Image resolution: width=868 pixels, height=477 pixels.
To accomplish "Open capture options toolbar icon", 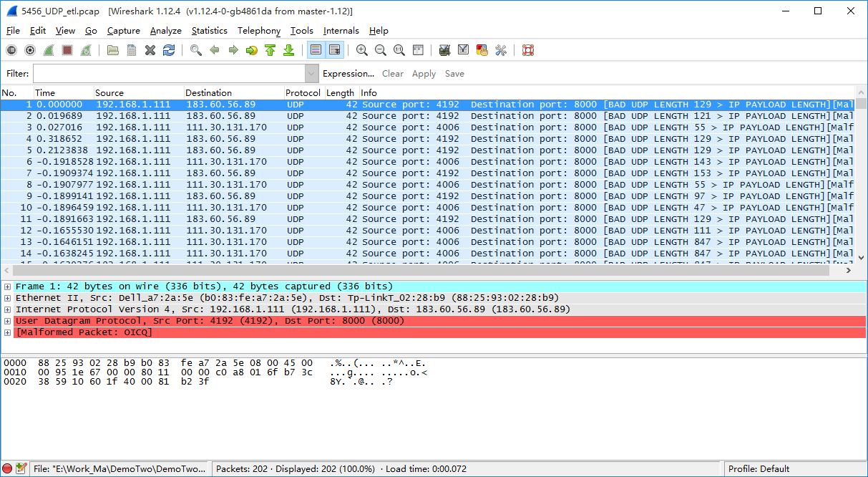I will pyautogui.click(x=29, y=50).
